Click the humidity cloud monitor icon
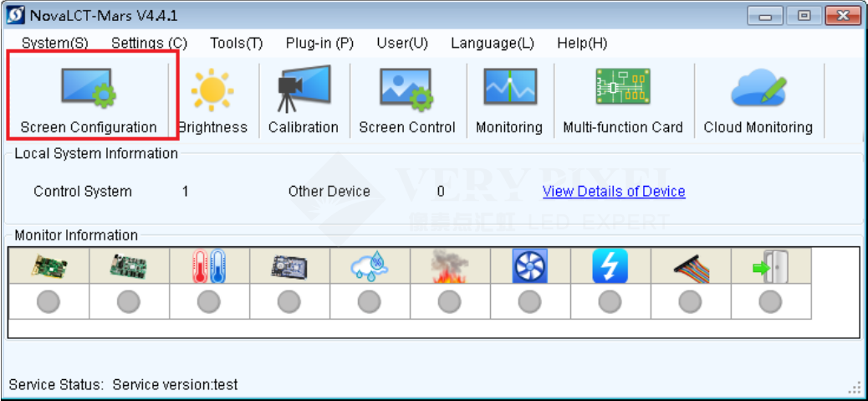Viewport: 868px width, 401px height. [370, 266]
